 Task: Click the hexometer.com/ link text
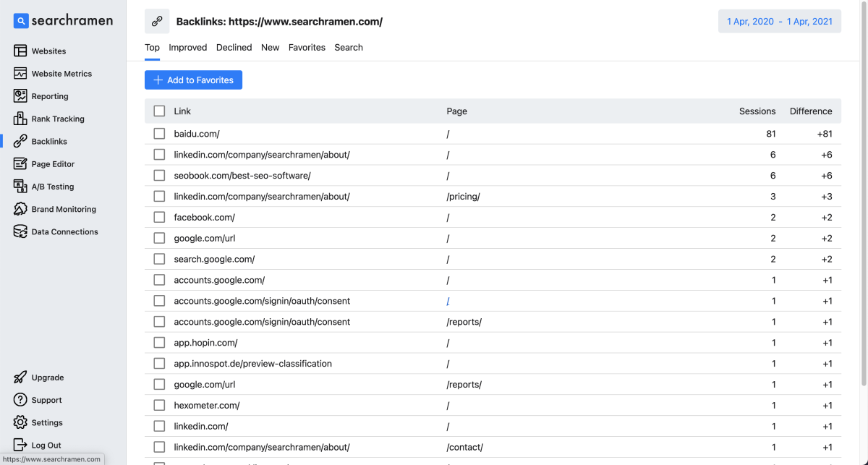[207, 406]
